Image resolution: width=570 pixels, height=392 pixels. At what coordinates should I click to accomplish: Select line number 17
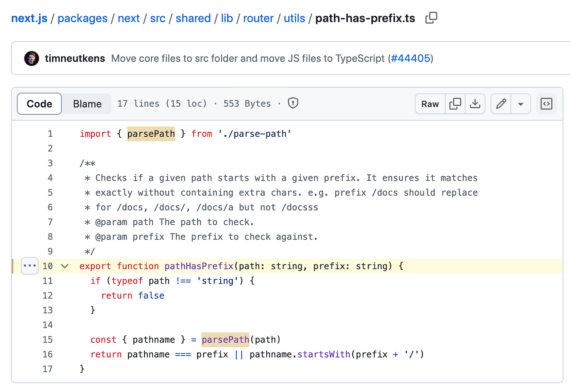(x=48, y=369)
